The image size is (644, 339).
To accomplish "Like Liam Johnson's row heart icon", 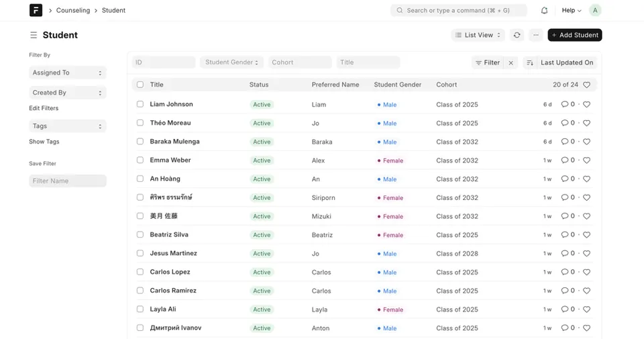I will click(586, 105).
